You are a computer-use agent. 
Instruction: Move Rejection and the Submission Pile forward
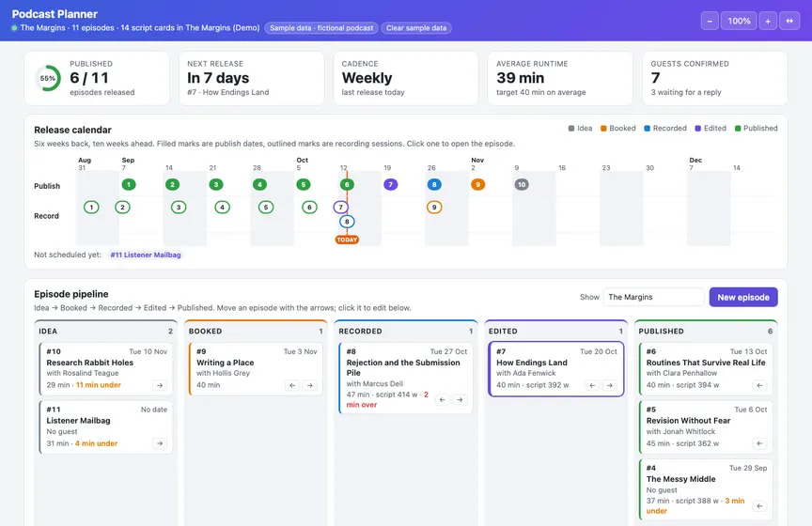(x=460, y=400)
